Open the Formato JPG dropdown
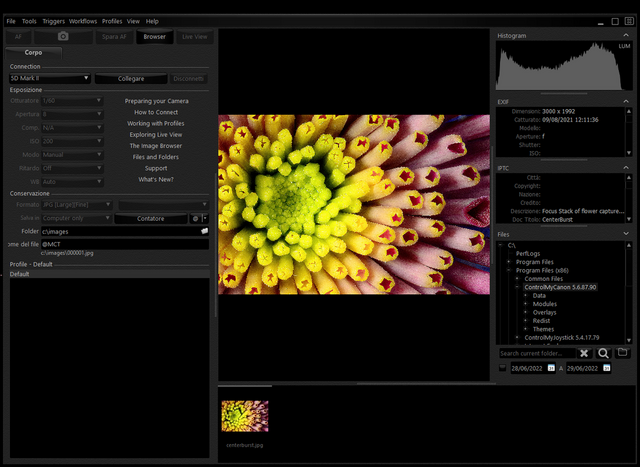 click(76, 205)
